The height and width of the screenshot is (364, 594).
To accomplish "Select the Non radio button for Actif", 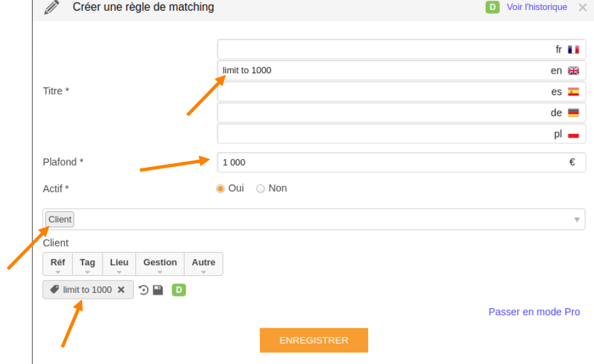I will pyautogui.click(x=260, y=188).
